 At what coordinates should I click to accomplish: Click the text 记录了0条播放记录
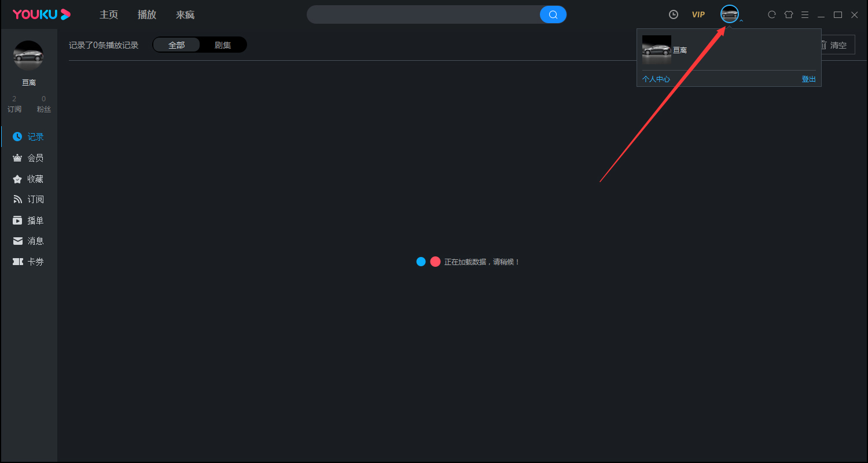coord(104,45)
